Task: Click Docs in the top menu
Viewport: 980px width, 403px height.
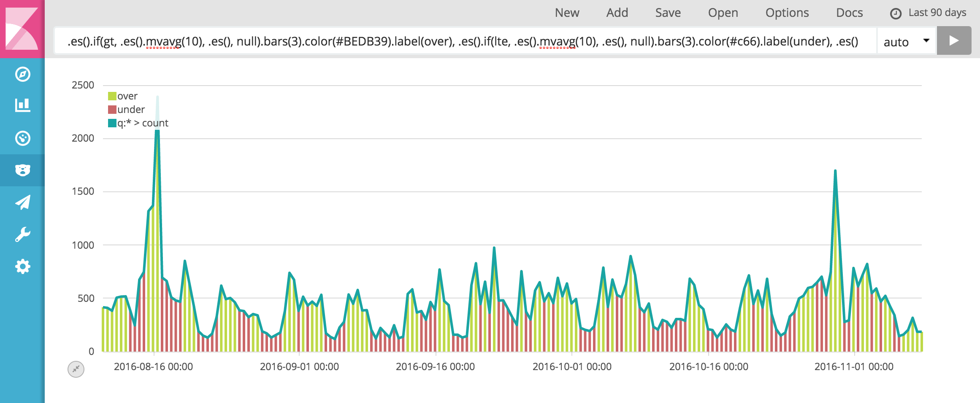Action: pyautogui.click(x=849, y=13)
